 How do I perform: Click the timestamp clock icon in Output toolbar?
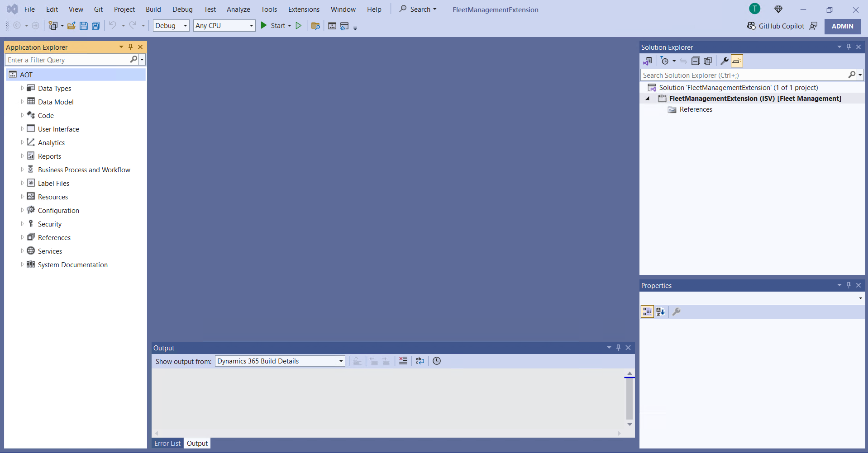tap(437, 361)
